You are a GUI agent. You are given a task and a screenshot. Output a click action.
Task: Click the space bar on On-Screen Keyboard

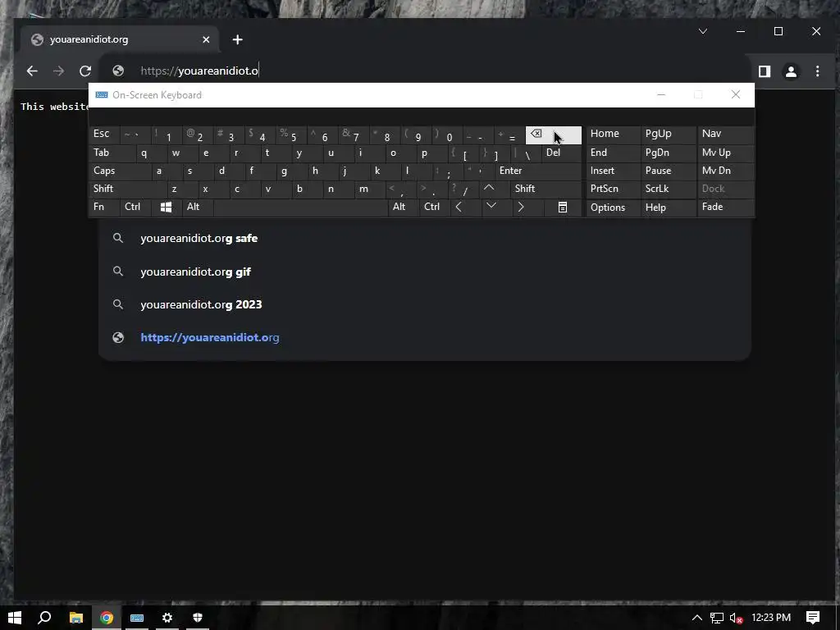(x=300, y=208)
